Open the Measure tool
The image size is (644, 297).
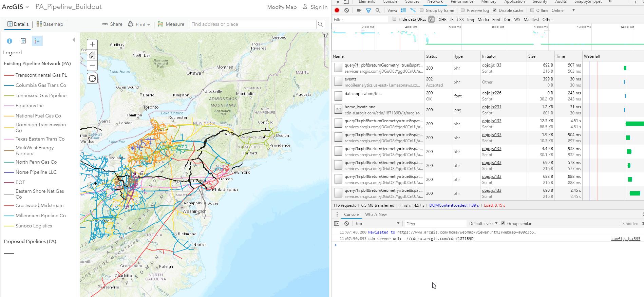pos(171,24)
